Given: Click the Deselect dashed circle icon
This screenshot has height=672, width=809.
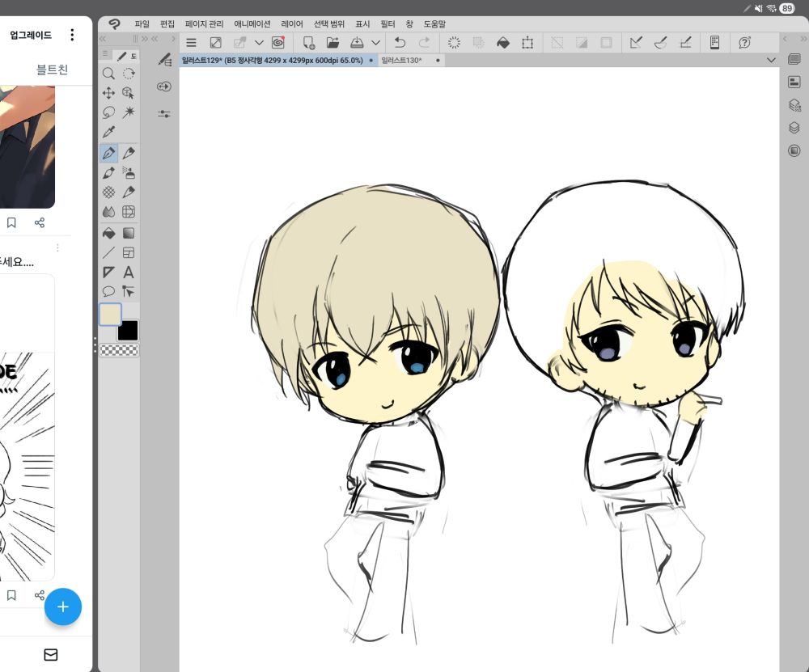Looking at the screenshot, I should pyautogui.click(x=454, y=43).
